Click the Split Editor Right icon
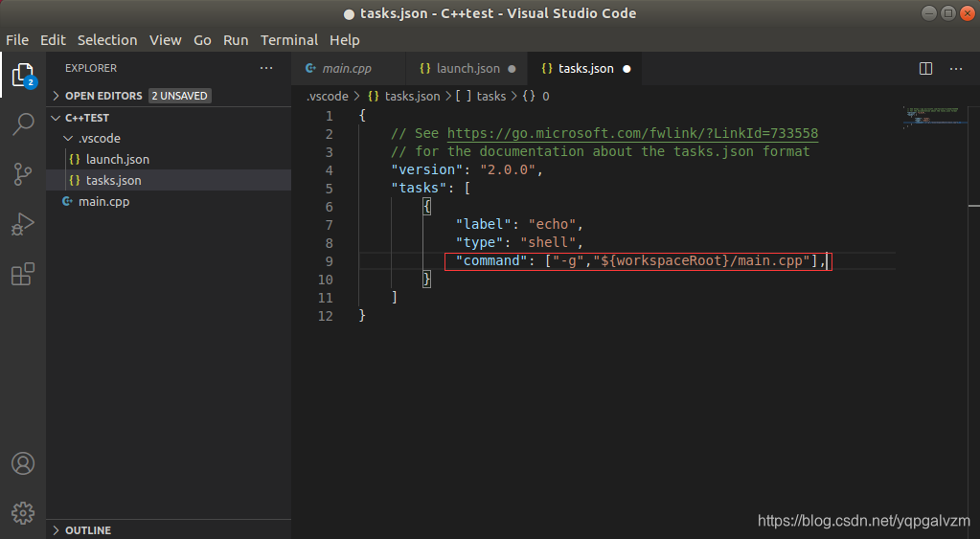Viewport: 980px width, 539px height. tap(925, 69)
